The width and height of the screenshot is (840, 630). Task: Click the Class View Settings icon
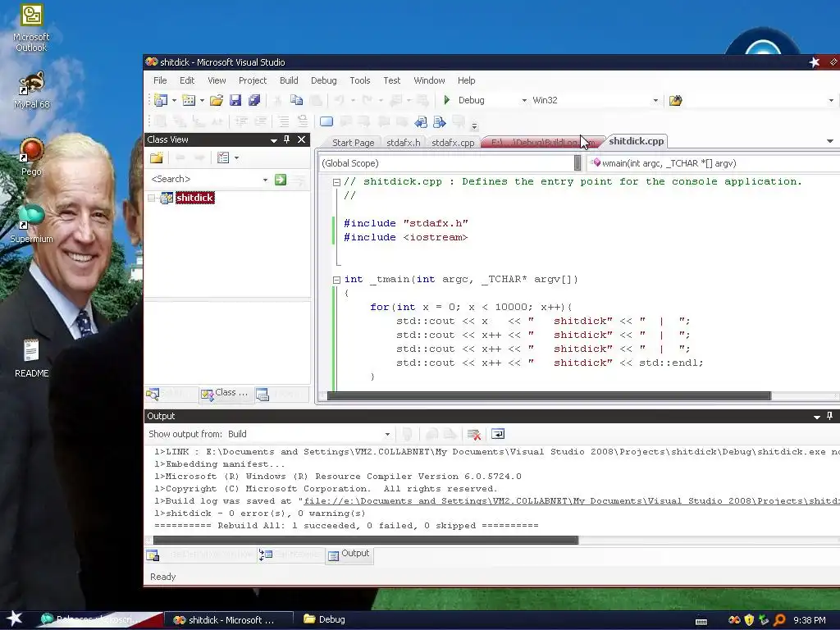[x=223, y=157]
